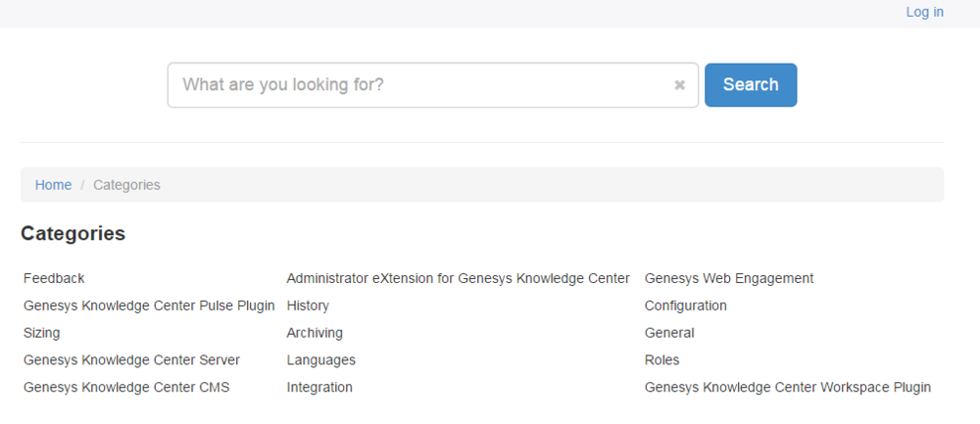The height and width of the screenshot is (424, 980).
Task: Go to Home breadcrumb
Action: click(x=53, y=185)
